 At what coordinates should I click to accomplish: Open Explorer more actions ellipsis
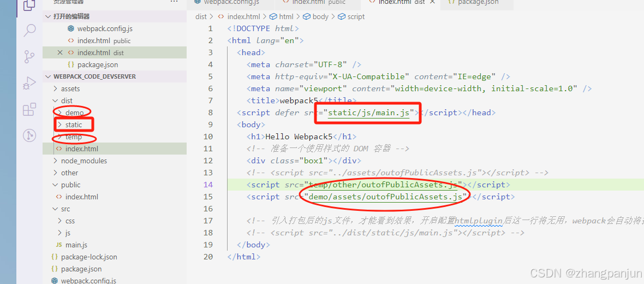[x=174, y=2]
